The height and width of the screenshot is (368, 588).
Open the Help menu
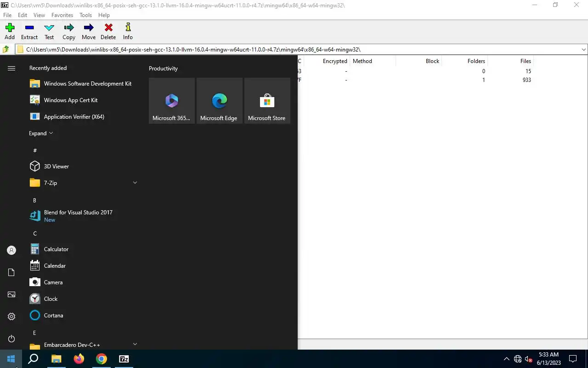[x=104, y=15]
